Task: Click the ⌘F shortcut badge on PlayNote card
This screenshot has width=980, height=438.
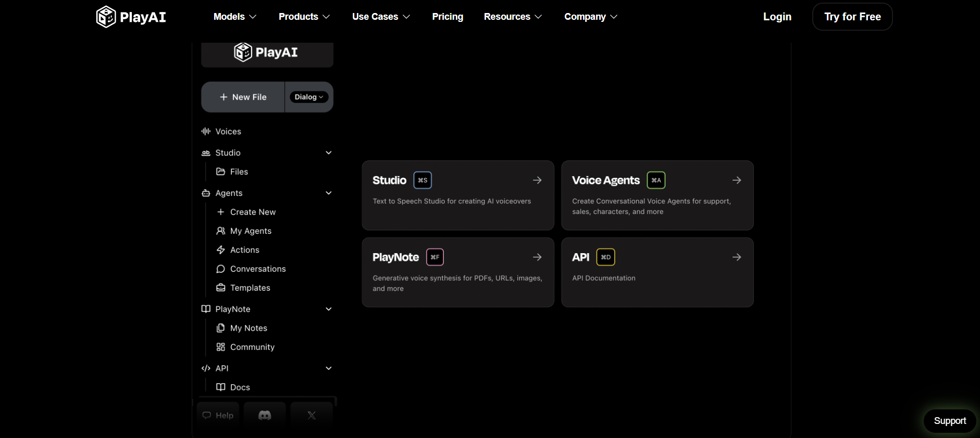Action: 435,257
